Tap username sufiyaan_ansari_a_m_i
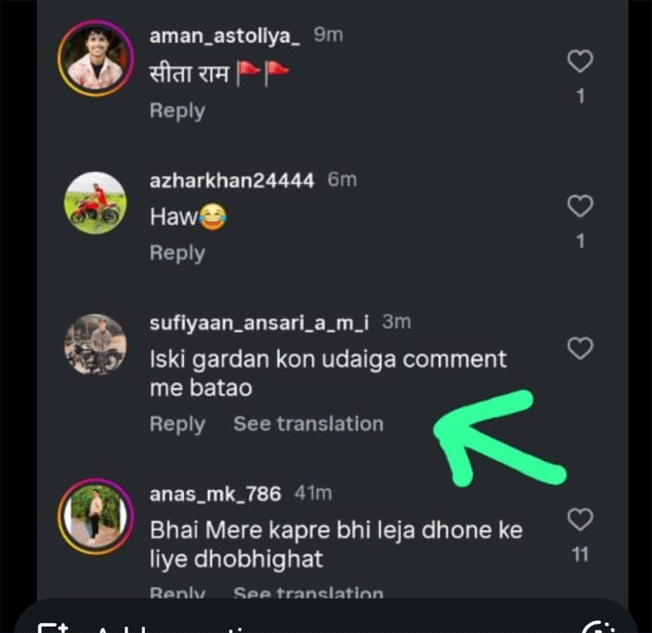Viewport: 652px width, 633px height. pos(259,322)
